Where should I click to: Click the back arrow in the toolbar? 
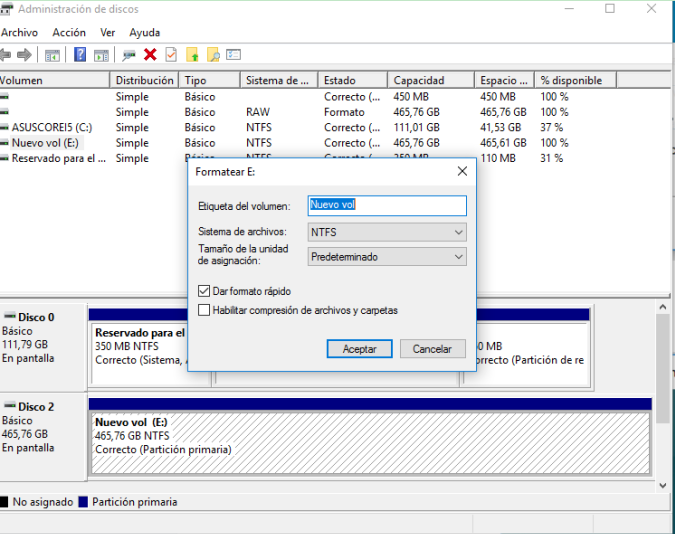click(5, 55)
